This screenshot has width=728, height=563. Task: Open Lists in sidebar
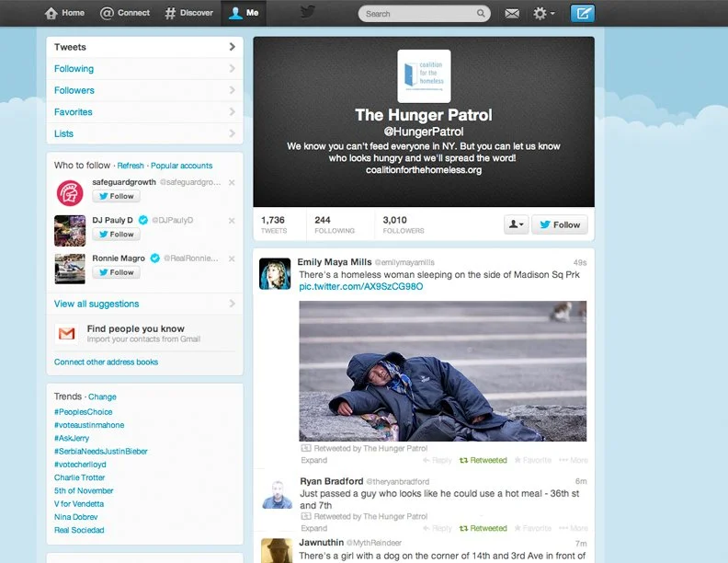[145, 133]
